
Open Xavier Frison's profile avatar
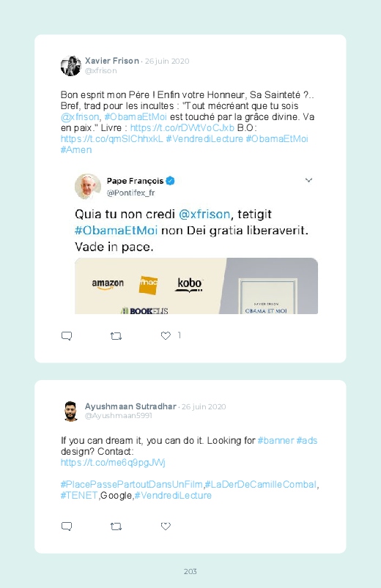(70, 66)
